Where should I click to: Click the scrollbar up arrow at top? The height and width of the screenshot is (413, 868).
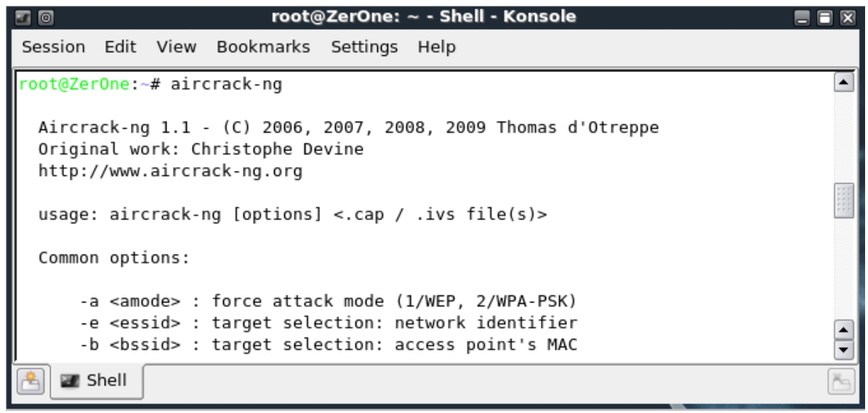[x=843, y=83]
